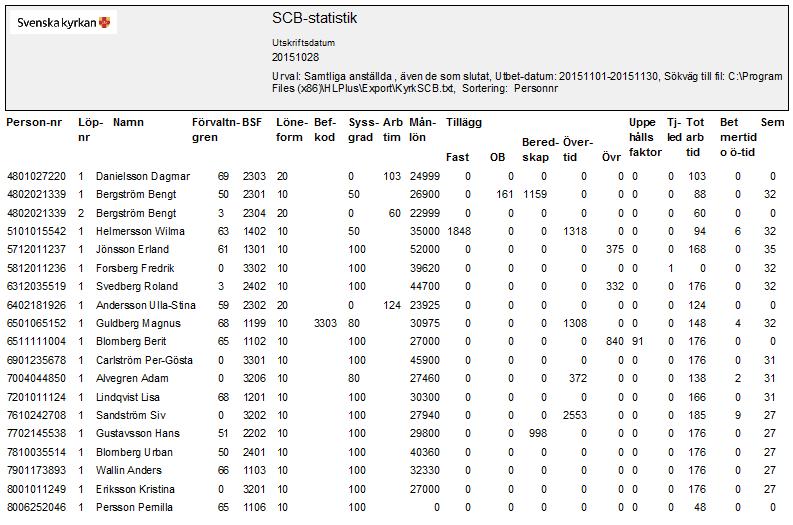Select Sandström Siv's overtime value 2553

pos(575,415)
